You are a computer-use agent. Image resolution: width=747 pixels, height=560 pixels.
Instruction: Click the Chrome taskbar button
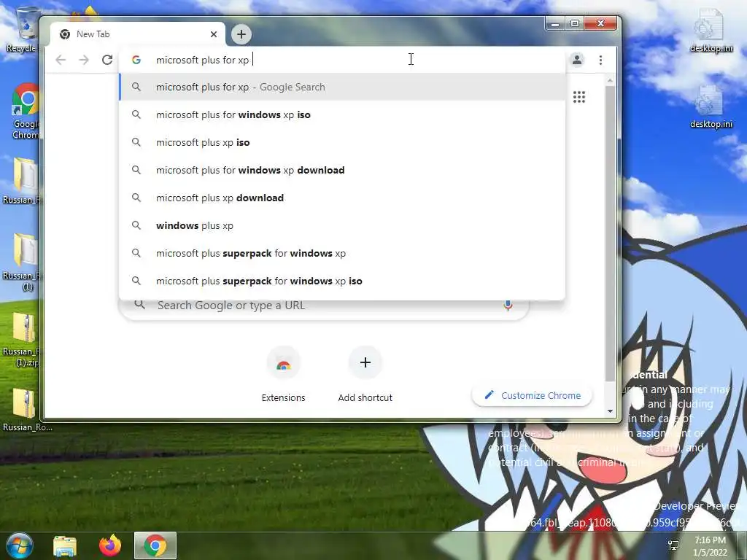click(155, 545)
